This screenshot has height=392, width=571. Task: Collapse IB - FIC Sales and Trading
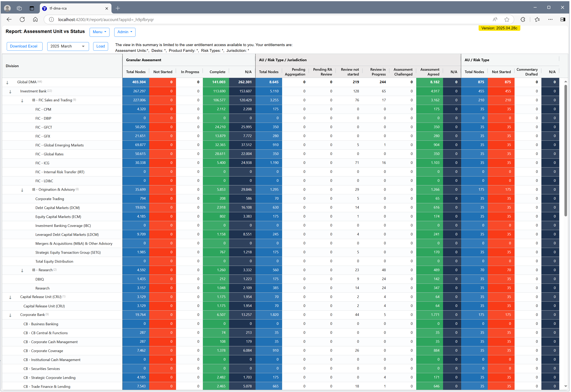[22, 101]
